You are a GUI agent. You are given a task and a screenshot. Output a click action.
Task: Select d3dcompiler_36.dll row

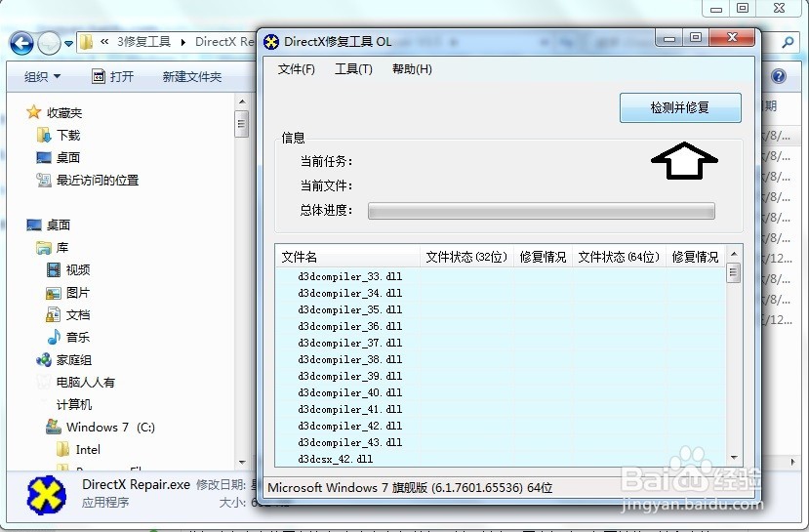tap(501, 326)
